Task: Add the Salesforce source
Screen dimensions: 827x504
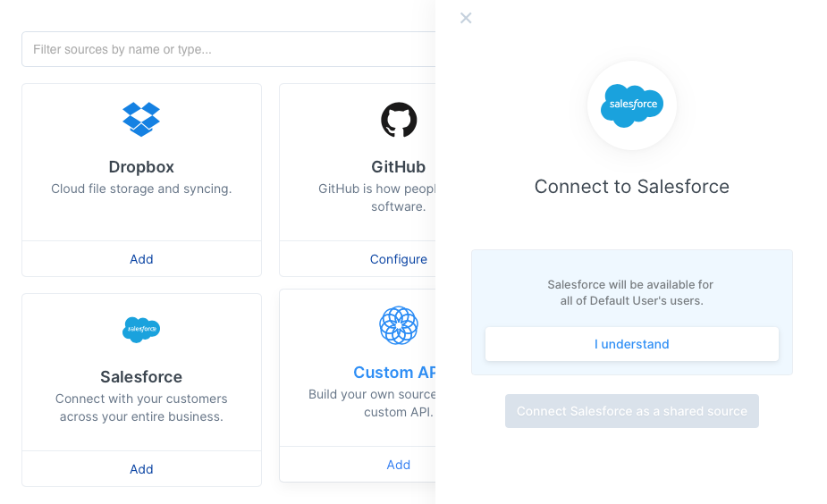Action: (141, 468)
